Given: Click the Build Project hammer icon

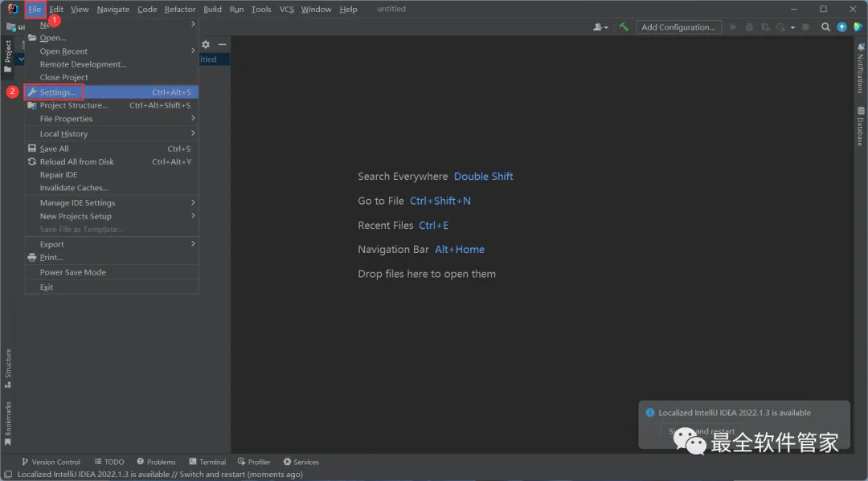Looking at the screenshot, I should click(x=624, y=26).
